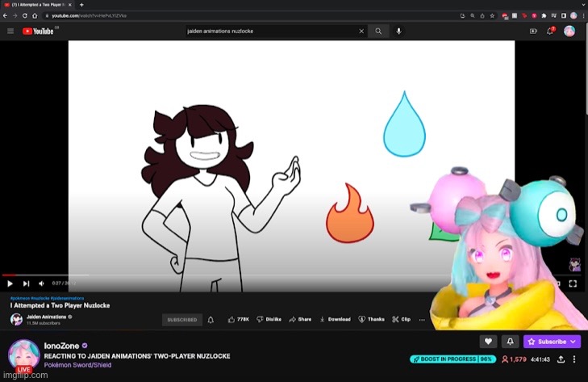Create a Clip with scissors button

coord(401,319)
